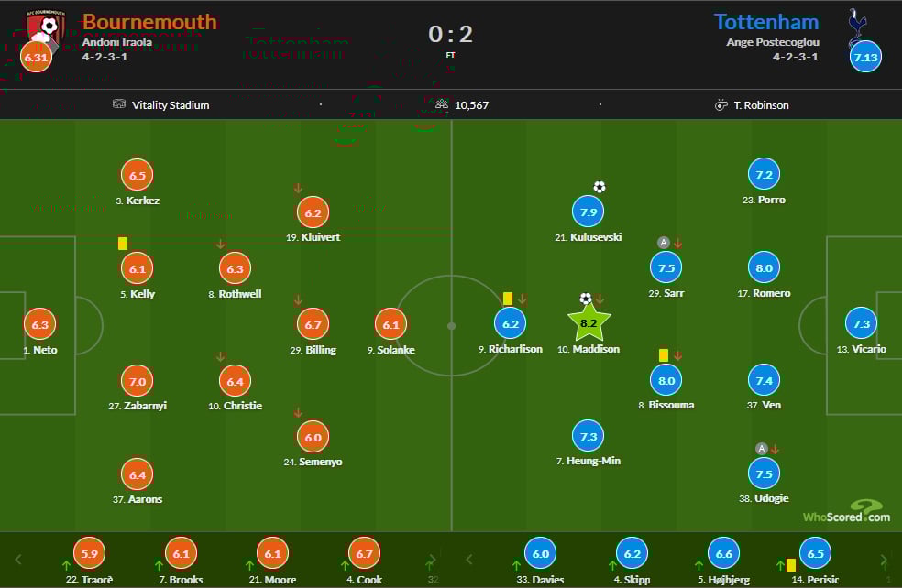Screen dimensions: 902x588
Task: Click the referee whistle icon
Action: pyautogui.click(x=720, y=104)
